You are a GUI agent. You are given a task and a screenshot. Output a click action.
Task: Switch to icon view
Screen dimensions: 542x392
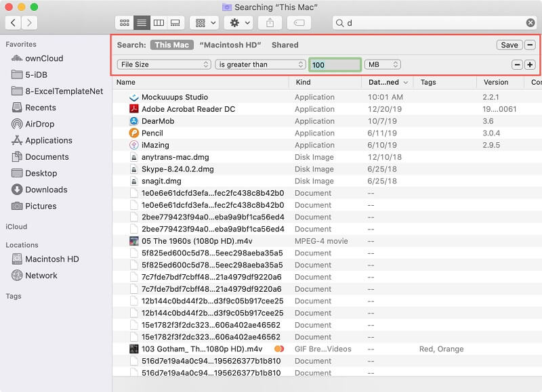125,23
